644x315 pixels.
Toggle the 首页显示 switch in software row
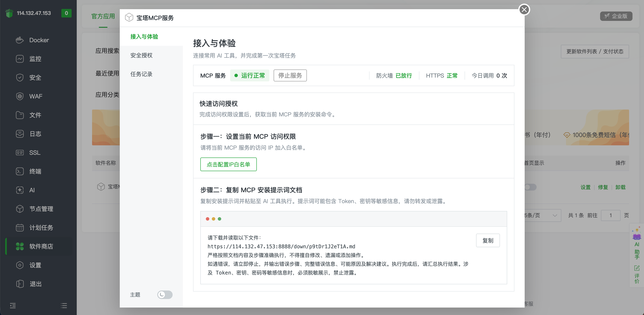[530, 187]
